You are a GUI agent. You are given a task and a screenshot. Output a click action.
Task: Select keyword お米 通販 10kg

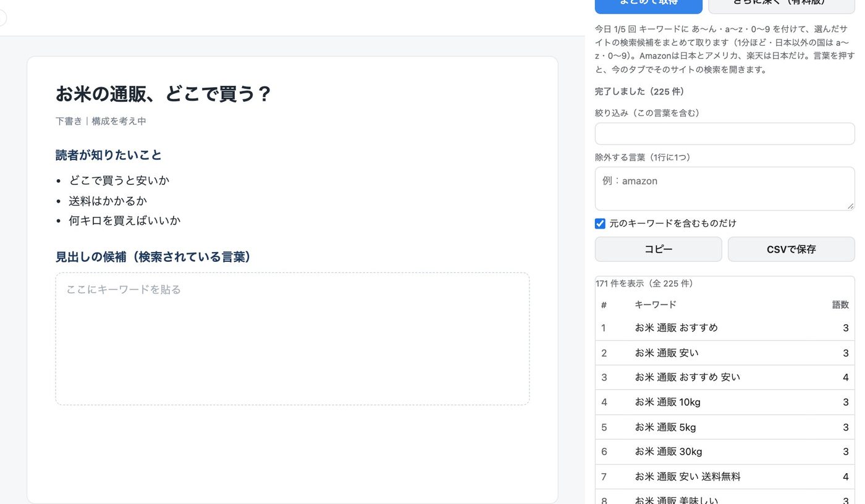click(x=667, y=402)
